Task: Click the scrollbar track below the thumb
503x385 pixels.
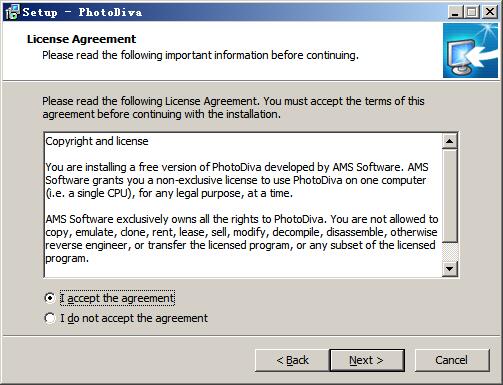Action: pos(449,252)
